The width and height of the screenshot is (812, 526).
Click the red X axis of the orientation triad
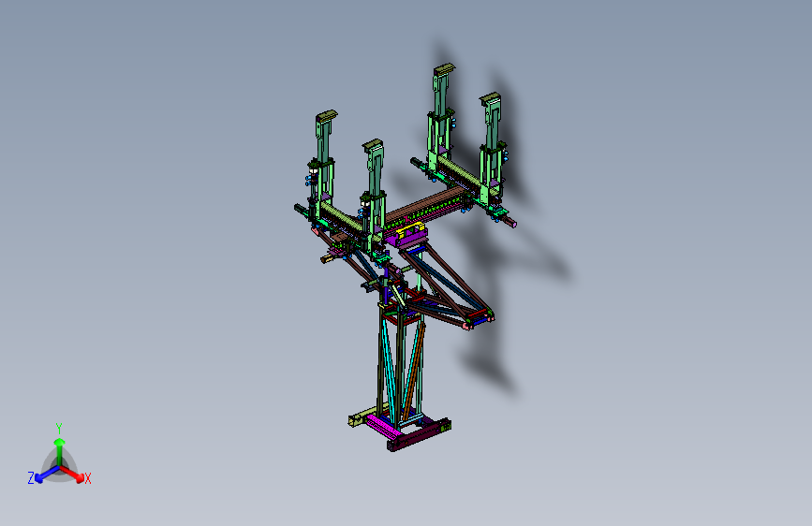(x=72, y=474)
